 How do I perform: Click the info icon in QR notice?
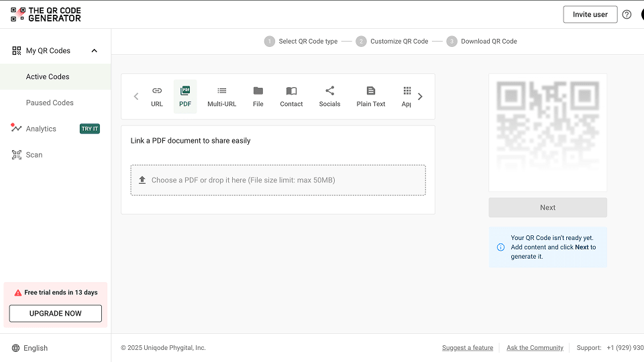point(500,247)
